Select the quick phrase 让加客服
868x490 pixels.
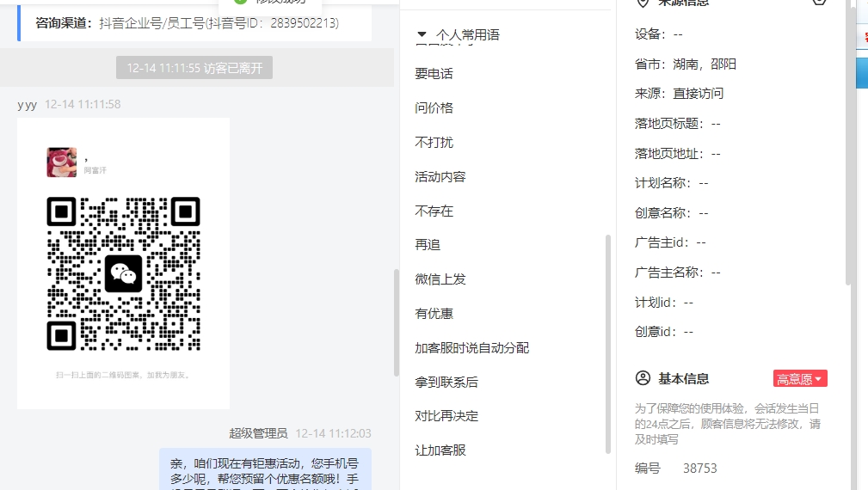(x=440, y=450)
